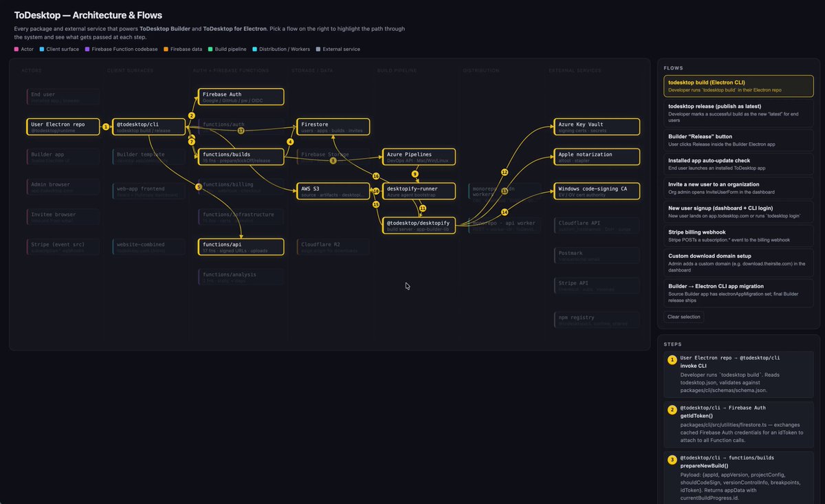This screenshot has height=504, width=825.
Task: Click the dimmed End user node
Action: coord(63,97)
